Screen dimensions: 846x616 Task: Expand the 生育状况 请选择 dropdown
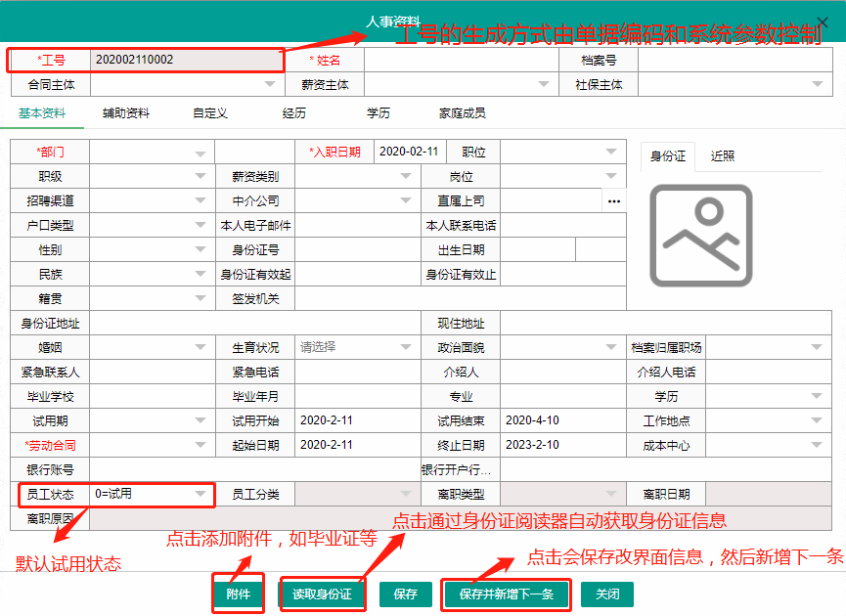406,347
